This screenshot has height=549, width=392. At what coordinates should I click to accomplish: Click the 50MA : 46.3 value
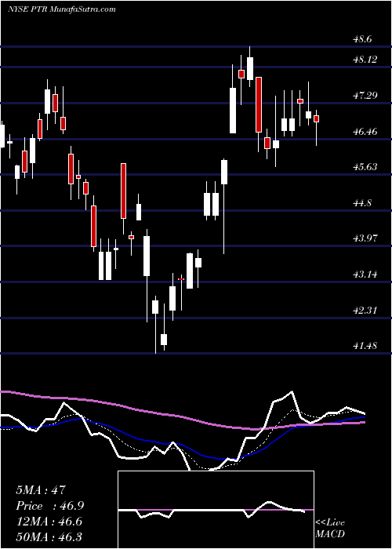[49, 537]
